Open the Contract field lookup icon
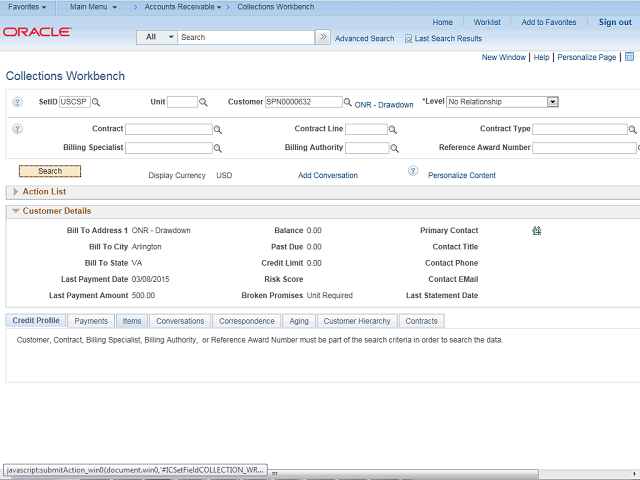 218,130
